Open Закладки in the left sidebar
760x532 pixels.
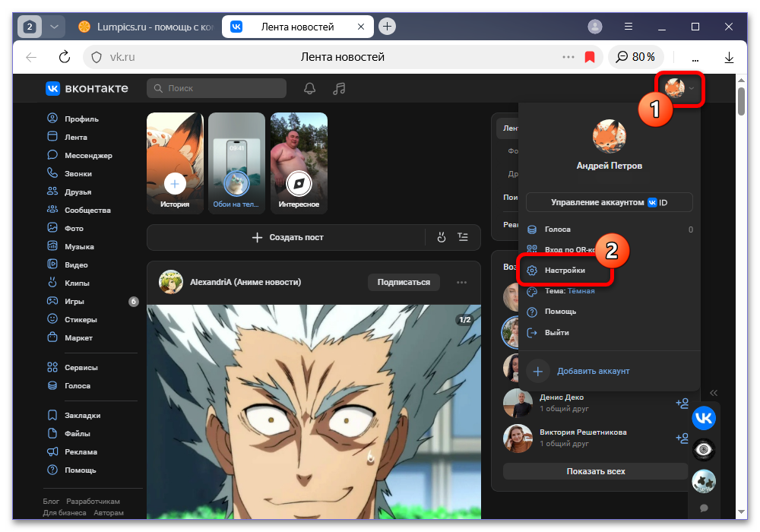coord(74,415)
